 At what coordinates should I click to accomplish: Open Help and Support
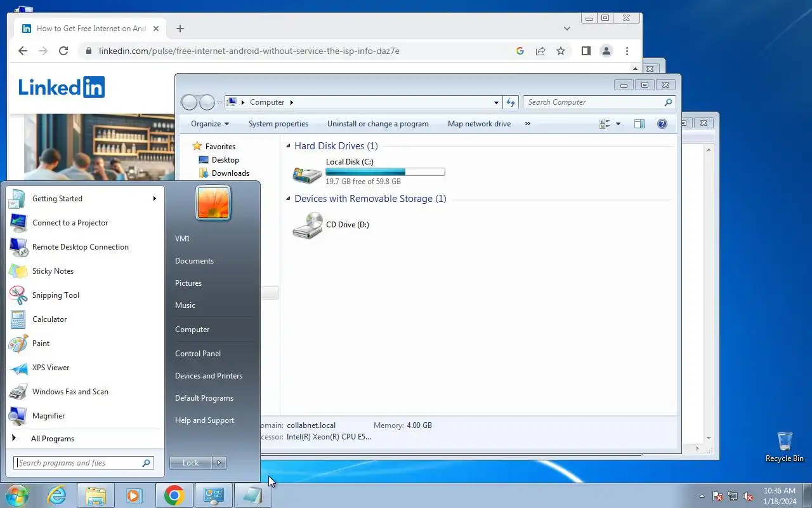coord(204,420)
